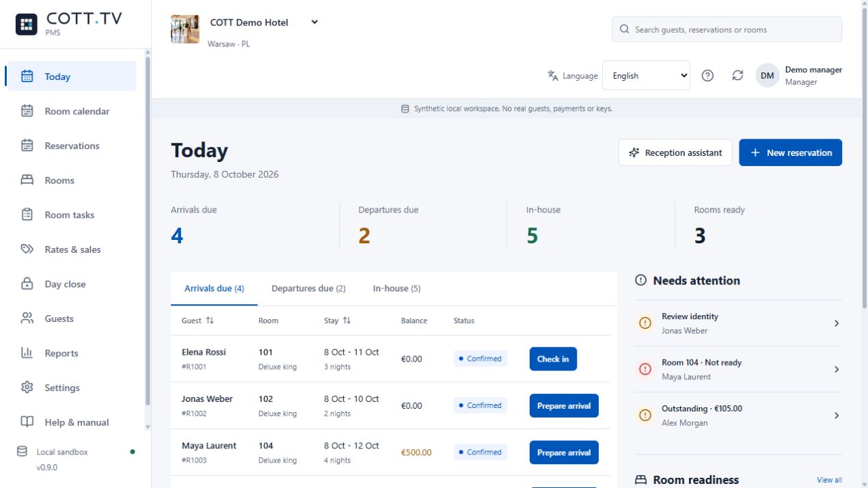Click the Reports chart icon
Screen dimensions: 868x488
pyautogui.click(x=27, y=353)
